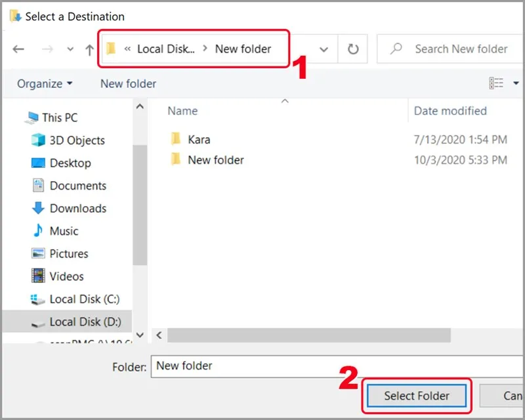Open the view options dropdown arrow
The width and height of the screenshot is (525, 420).
pyautogui.click(x=515, y=83)
